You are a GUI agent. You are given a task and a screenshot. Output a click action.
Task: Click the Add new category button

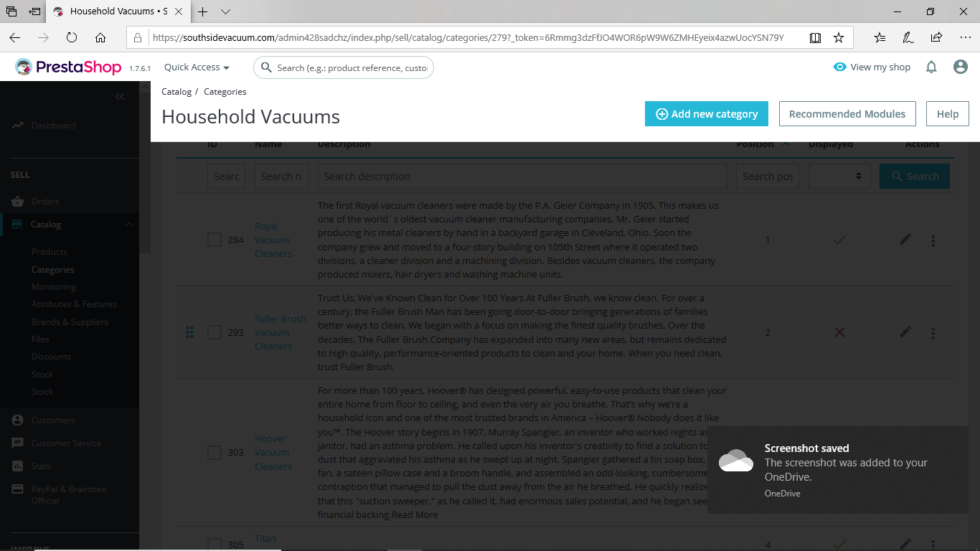[707, 114]
